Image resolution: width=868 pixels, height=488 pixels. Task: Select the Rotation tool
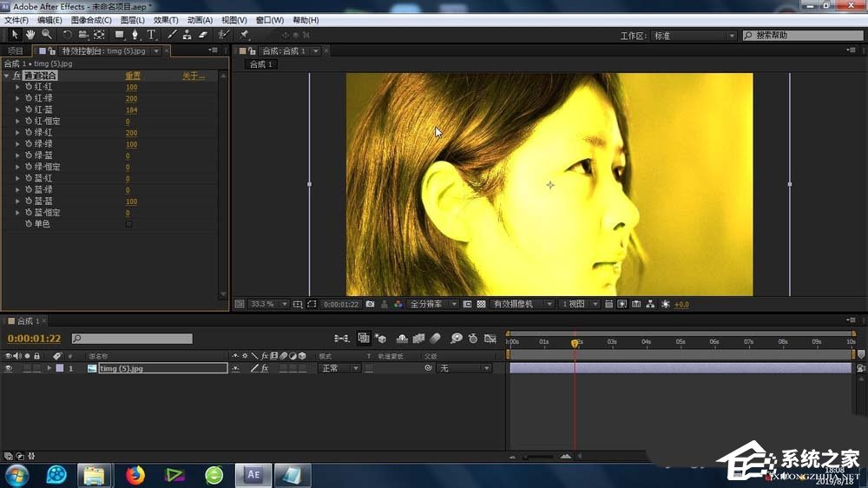pyautogui.click(x=68, y=35)
